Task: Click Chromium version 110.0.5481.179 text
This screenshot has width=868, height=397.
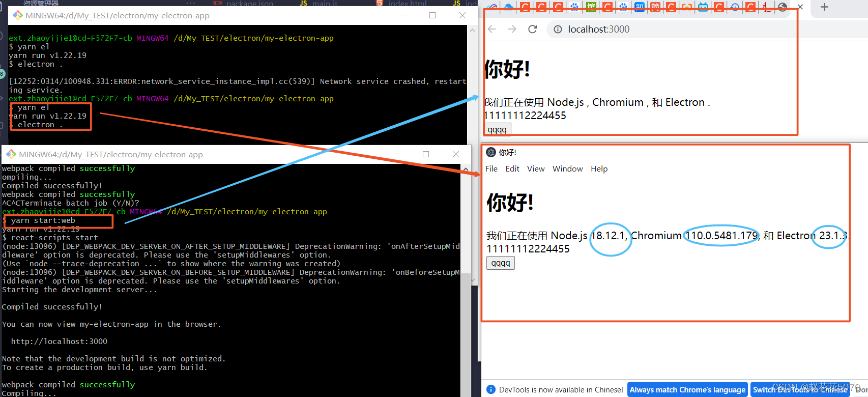Action: click(x=721, y=236)
